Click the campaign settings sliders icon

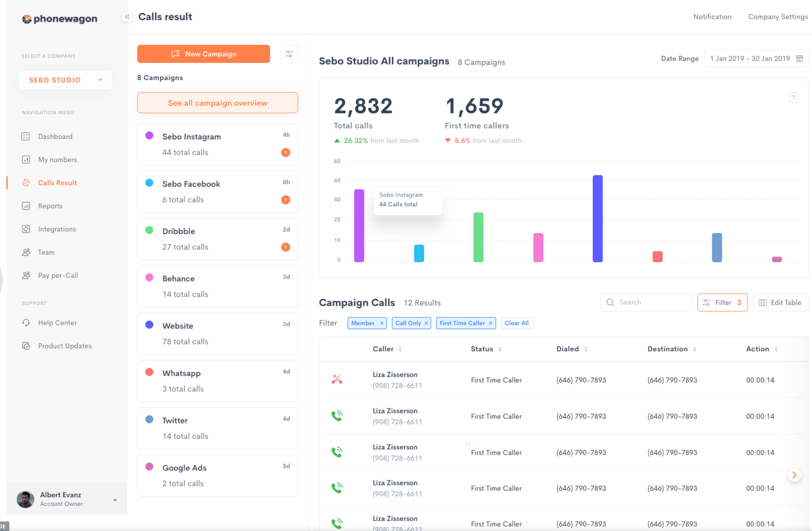(x=289, y=54)
